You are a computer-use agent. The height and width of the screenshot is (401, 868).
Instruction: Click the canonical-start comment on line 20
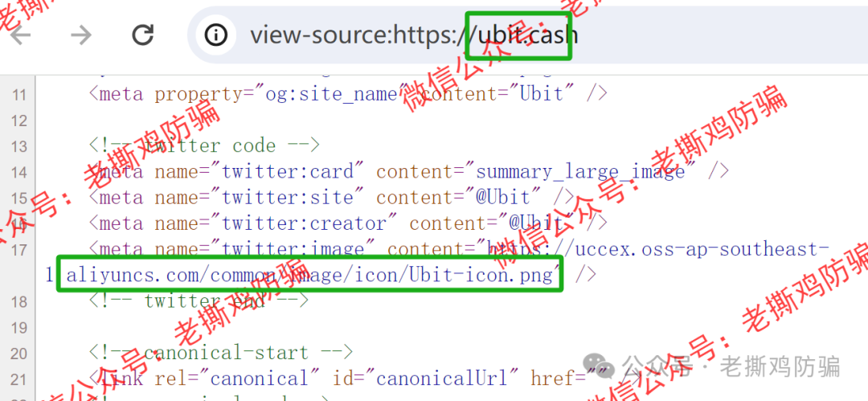pos(221,352)
